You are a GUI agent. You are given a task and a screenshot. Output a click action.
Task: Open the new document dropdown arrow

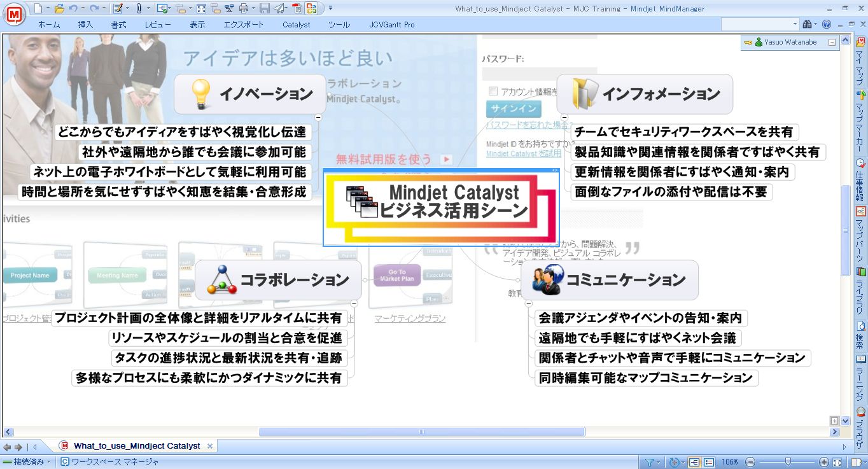click(48, 8)
